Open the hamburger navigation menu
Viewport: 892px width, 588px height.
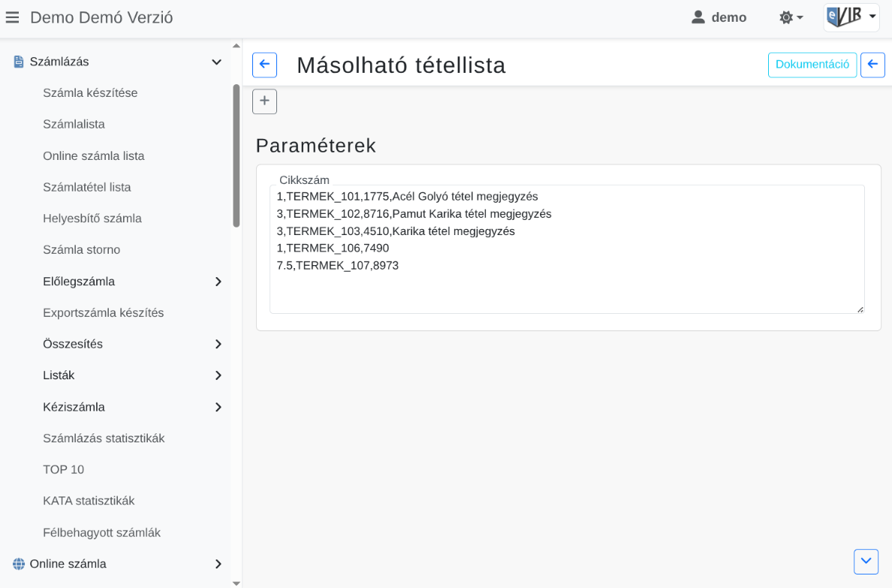[12, 17]
